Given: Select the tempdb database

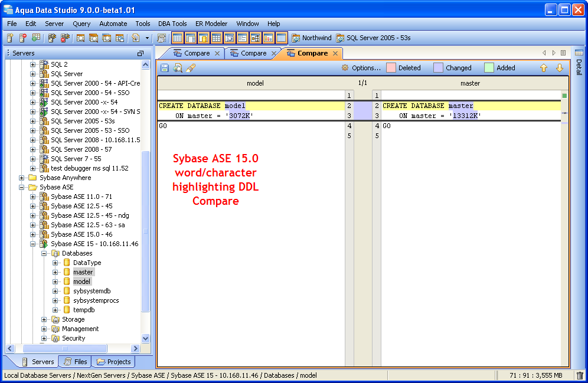Looking at the screenshot, I should pos(84,310).
